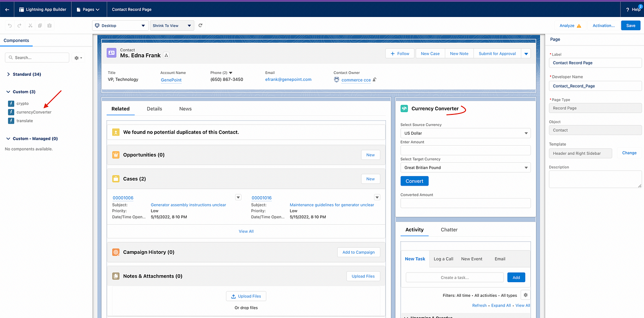The image size is (644, 318).
Task: Click the cut scissors icon
Action: (30, 26)
